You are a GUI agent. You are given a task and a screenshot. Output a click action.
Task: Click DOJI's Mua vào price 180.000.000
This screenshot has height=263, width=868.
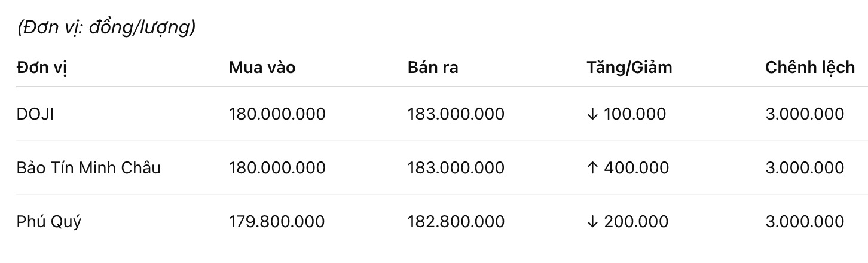[277, 114]
